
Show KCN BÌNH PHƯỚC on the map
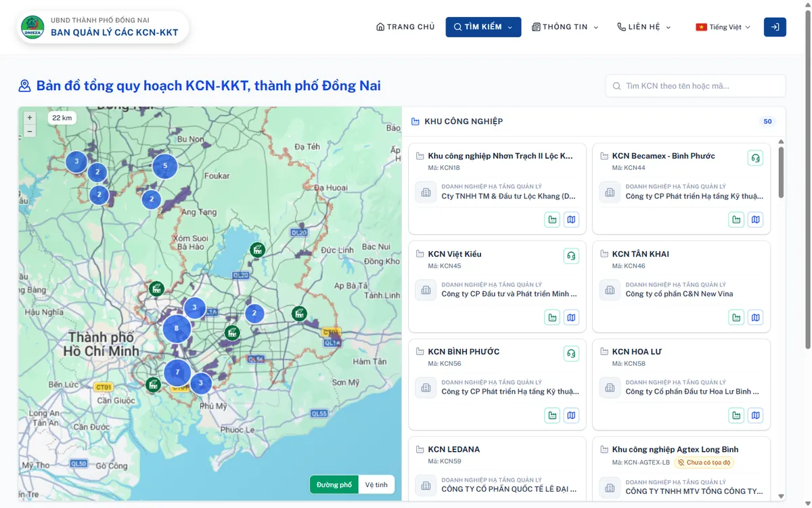(572, 415)
